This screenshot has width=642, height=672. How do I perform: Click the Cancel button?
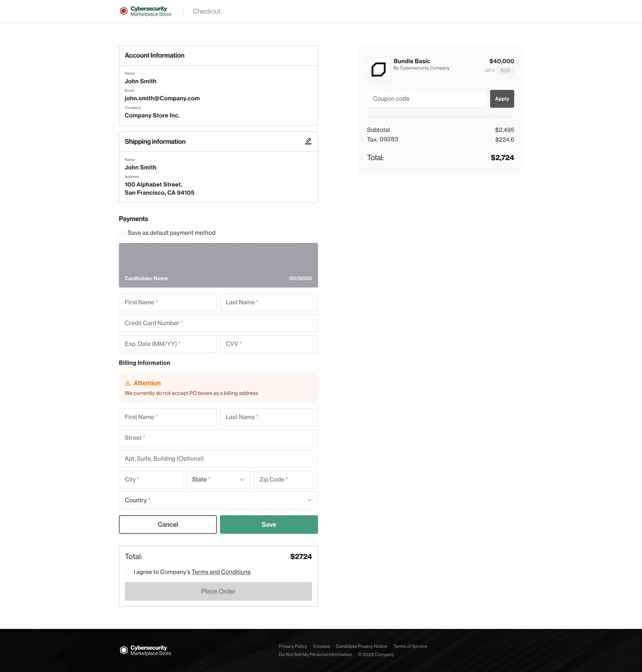click(168, 524)
